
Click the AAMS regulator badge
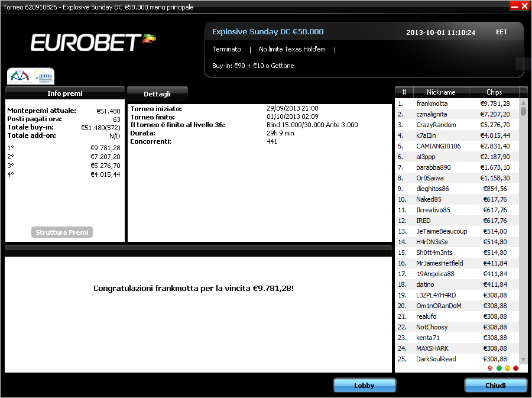[31, 76]
